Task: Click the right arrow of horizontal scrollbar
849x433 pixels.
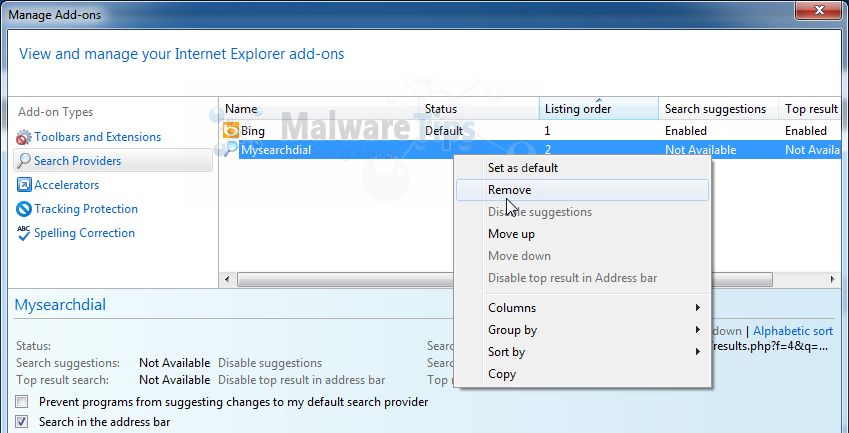Action: [833, 279]
